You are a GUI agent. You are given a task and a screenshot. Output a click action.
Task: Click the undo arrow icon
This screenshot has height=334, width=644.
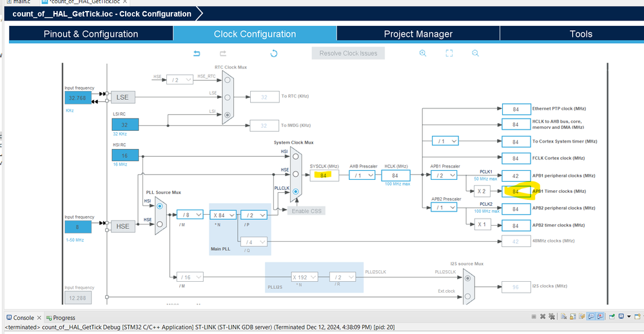(x=197, y=54)
